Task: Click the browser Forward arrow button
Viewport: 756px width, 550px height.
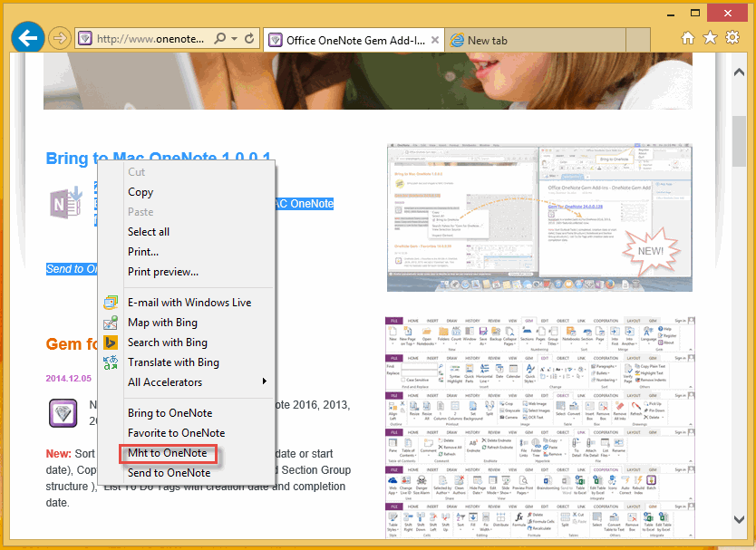Action: [60, 38]
